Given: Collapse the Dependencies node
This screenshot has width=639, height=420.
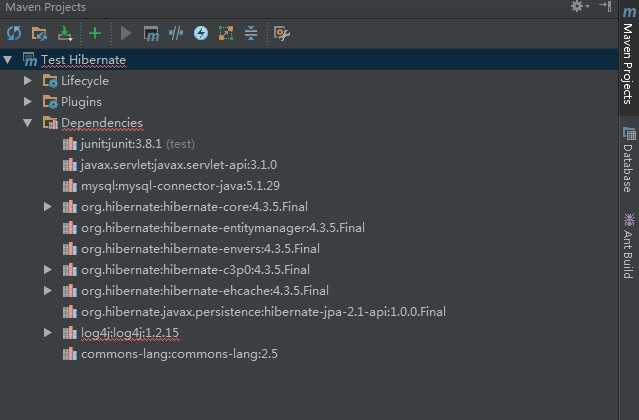Looking at the screenshot, I should click(x=28, y=123).
